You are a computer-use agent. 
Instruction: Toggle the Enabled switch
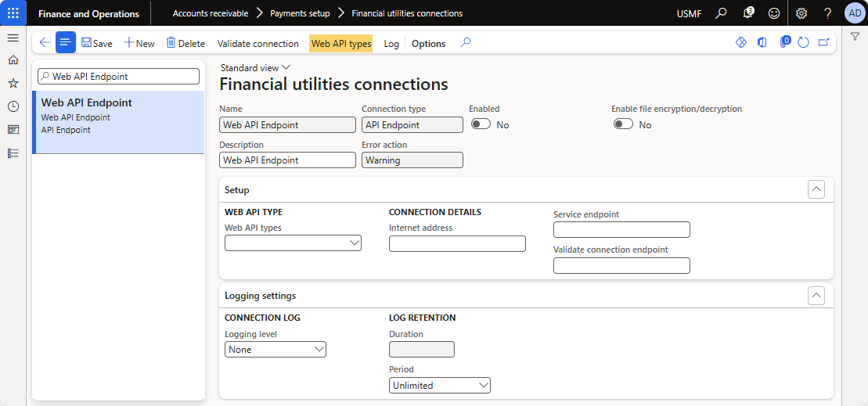481,124
